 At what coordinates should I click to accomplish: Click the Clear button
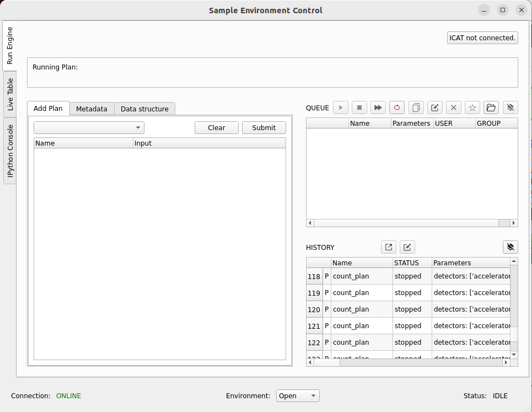tap(217, 127)
